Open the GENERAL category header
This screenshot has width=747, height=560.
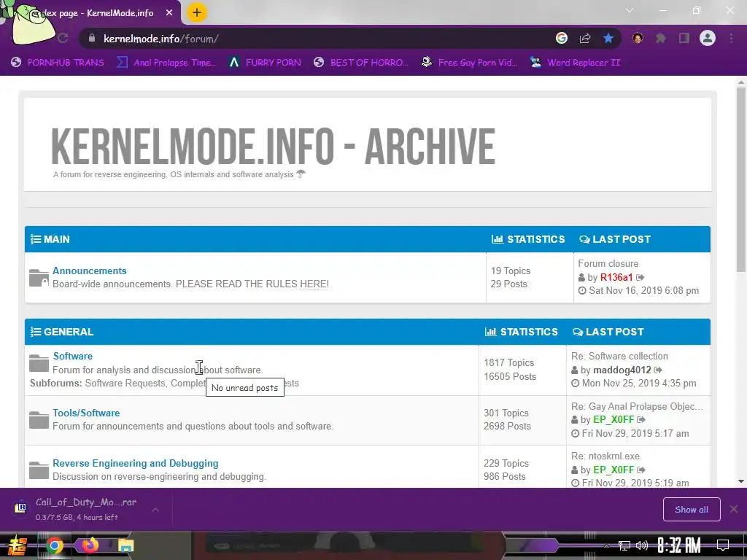[69, 332]
